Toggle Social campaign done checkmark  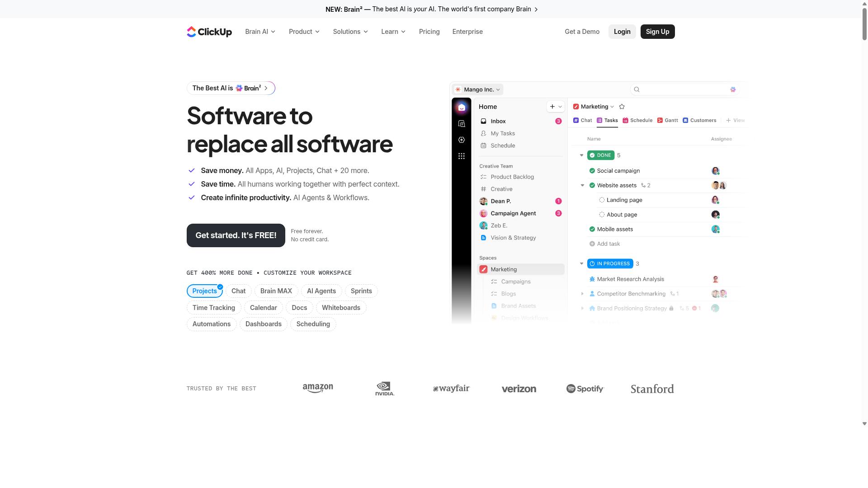coord(592,171)
